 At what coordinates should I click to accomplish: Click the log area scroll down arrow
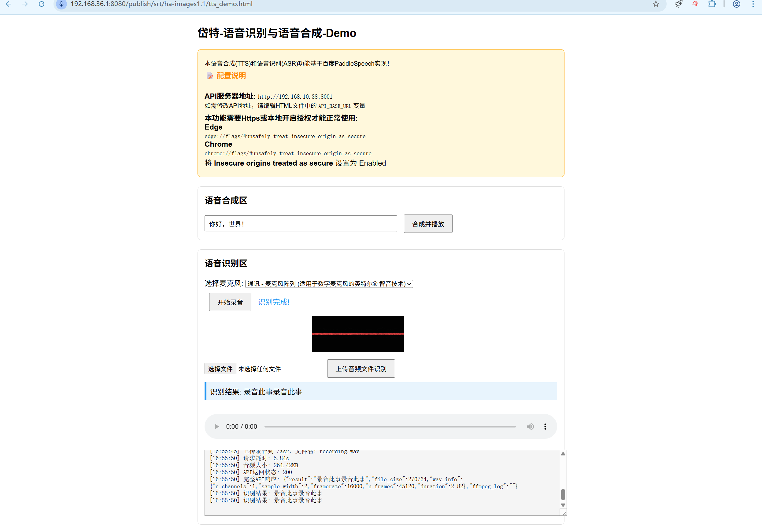point(563,505)
